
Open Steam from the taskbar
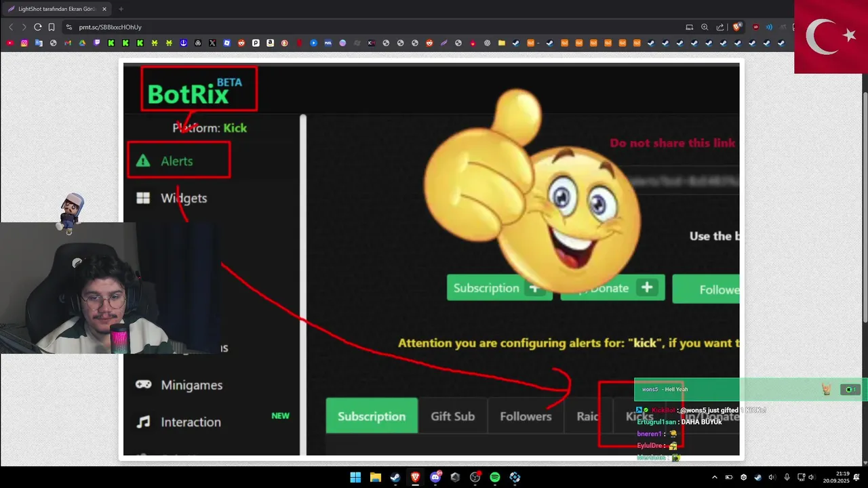(395, 477)
